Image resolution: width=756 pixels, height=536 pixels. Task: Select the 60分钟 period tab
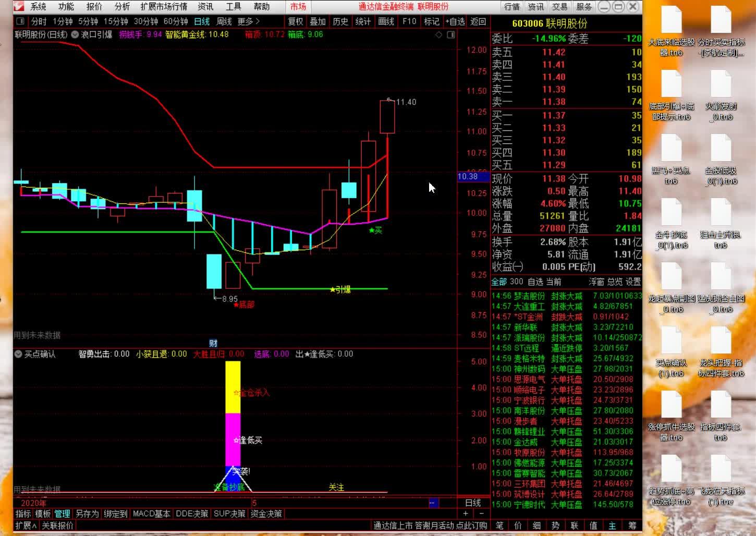point(176,21)
